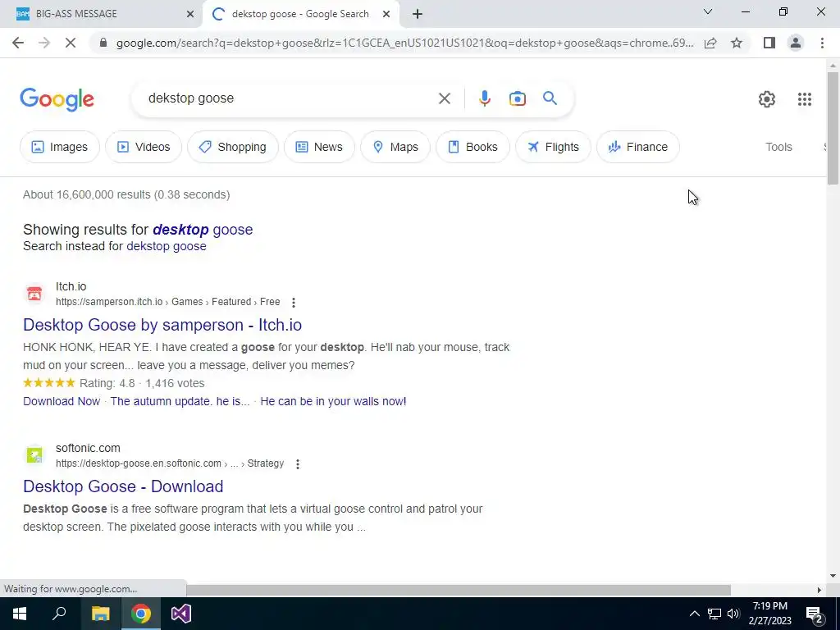The height and width of the screenshot is (630, 840).
Task: Filter results by Shopping
Action: click(232, 147)
